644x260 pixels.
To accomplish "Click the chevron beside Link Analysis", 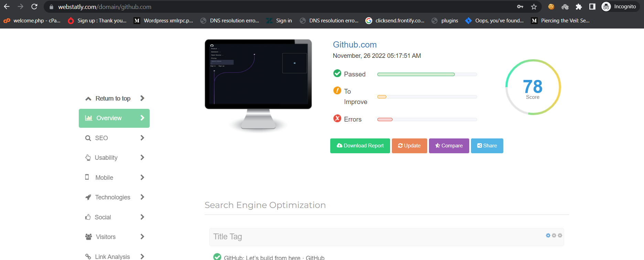I will pyautogui.click(x=142, y=257).
